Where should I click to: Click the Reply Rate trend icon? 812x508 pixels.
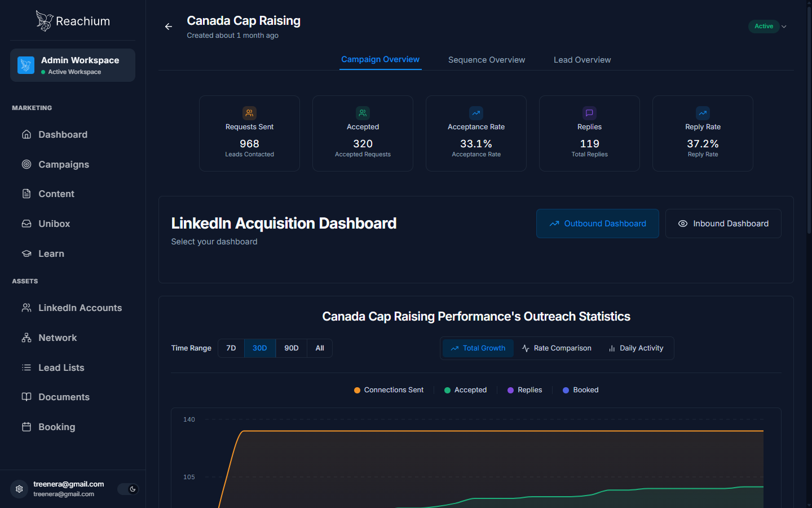tap(703, 113)
